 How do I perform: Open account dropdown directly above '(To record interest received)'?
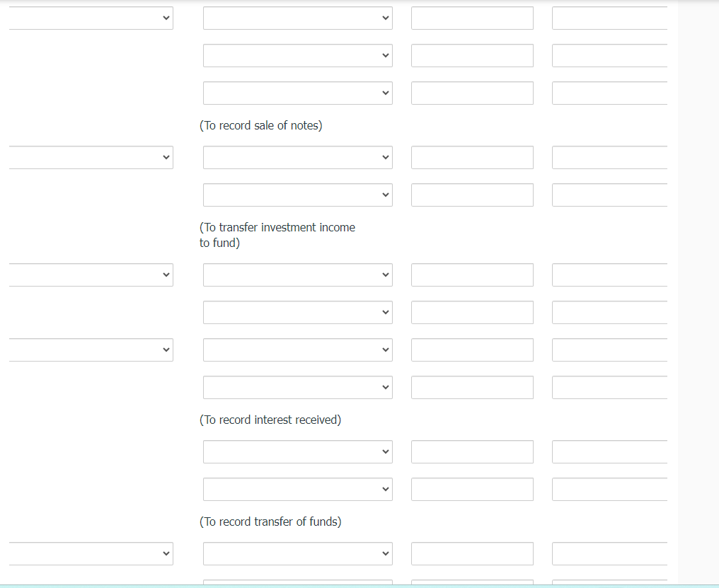coord(298,388)
